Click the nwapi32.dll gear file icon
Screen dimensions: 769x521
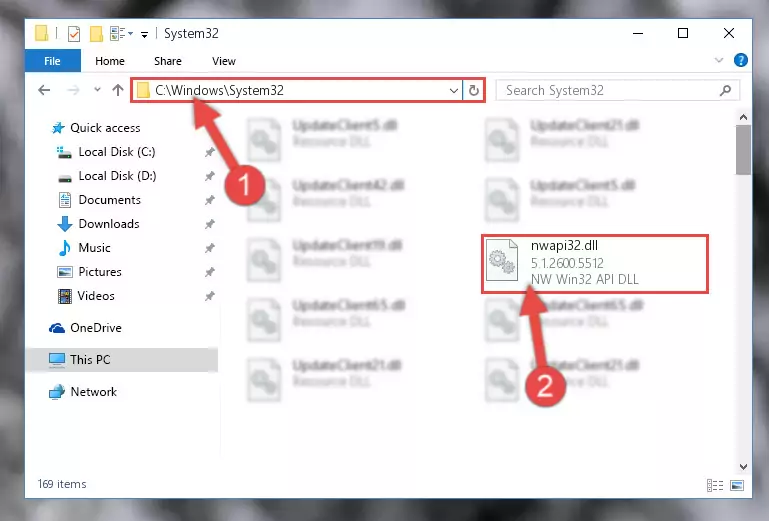click(x=502, y=260)
